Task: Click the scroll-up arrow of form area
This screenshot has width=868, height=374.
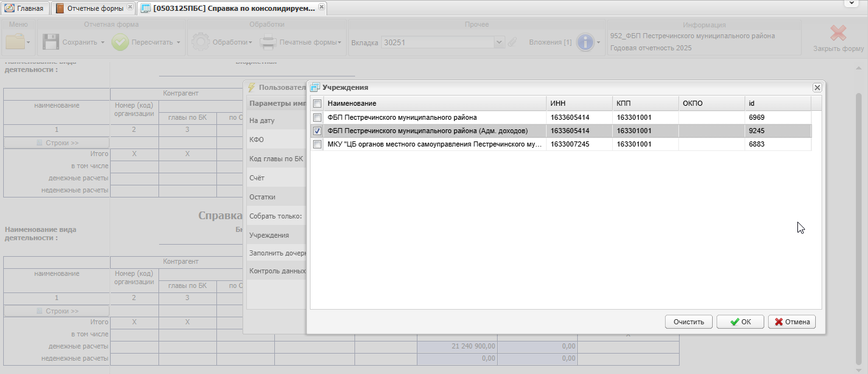Action: pos(858,68)
